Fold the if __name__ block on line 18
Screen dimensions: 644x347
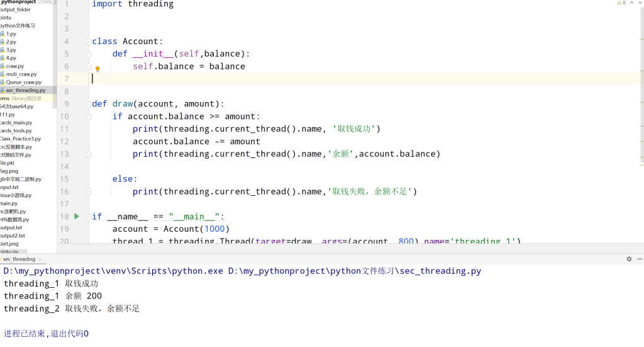click(89, 217)
